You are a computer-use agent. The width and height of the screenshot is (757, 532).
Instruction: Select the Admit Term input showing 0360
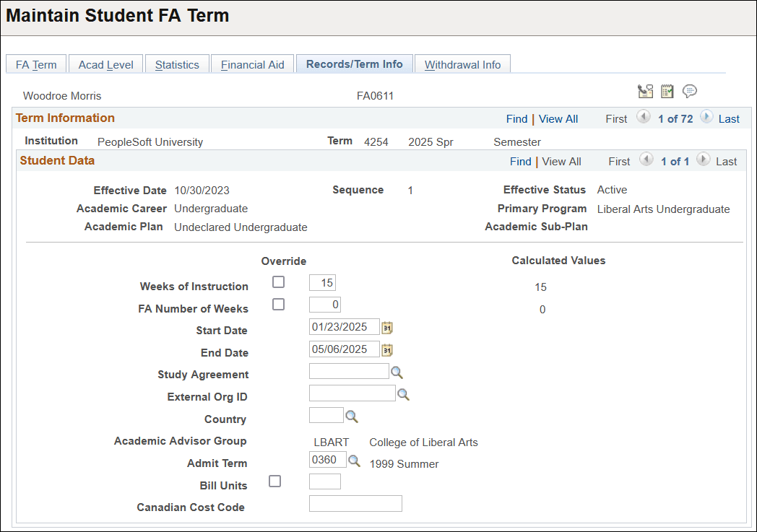click(329, 460)
